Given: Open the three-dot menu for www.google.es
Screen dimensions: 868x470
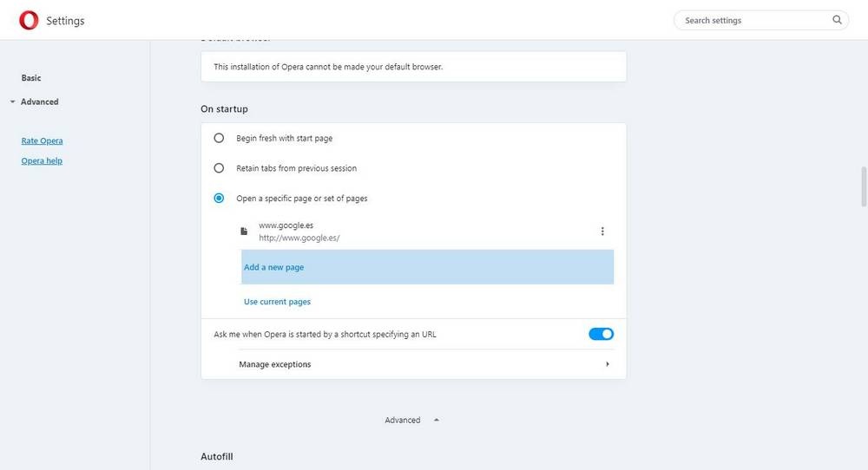Looking at the screenshot, I should (602, 232).
